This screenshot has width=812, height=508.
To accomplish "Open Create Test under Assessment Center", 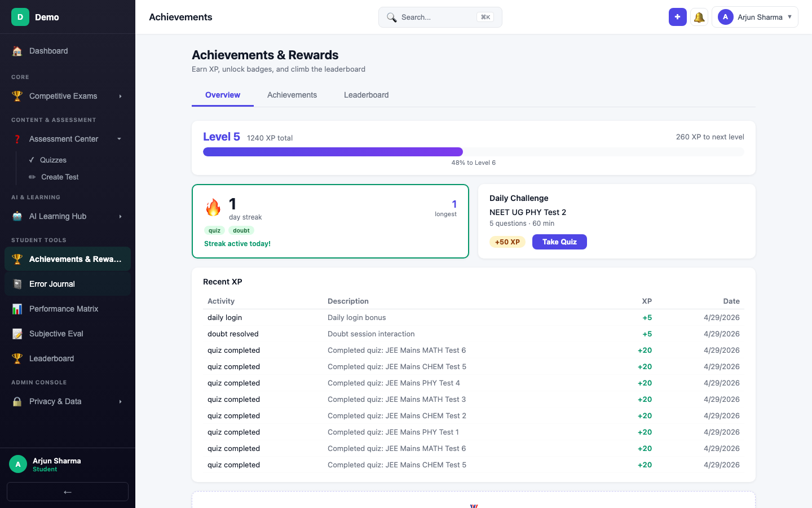I will [76, 177].
